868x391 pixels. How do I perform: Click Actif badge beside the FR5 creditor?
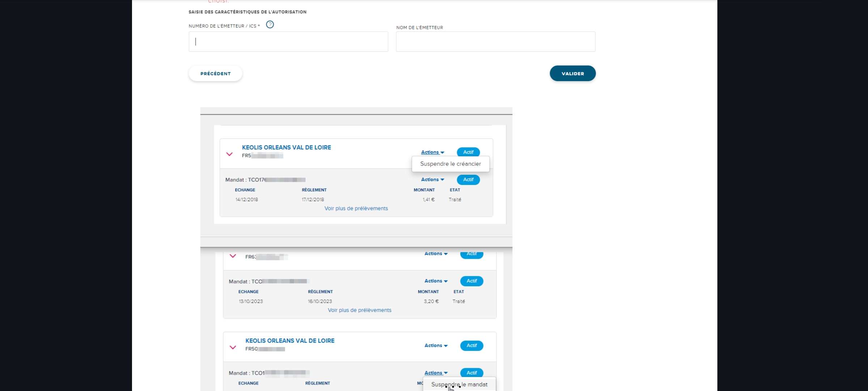[x=468, y=152]
